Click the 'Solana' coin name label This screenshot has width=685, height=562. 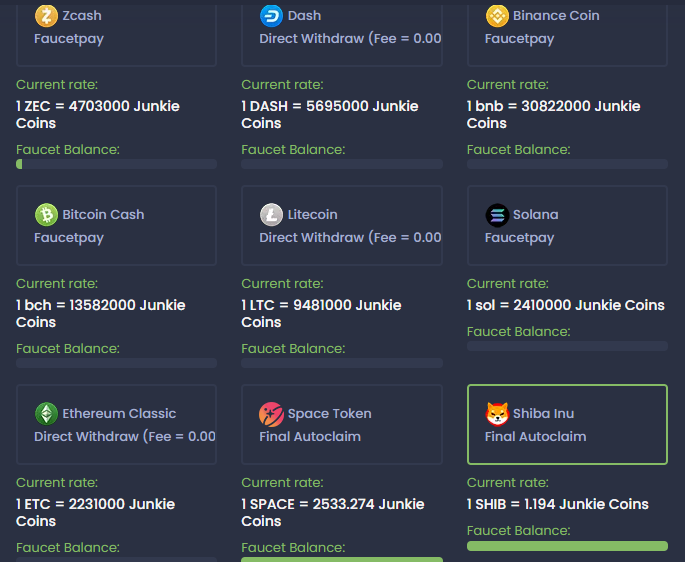point(536,215)
